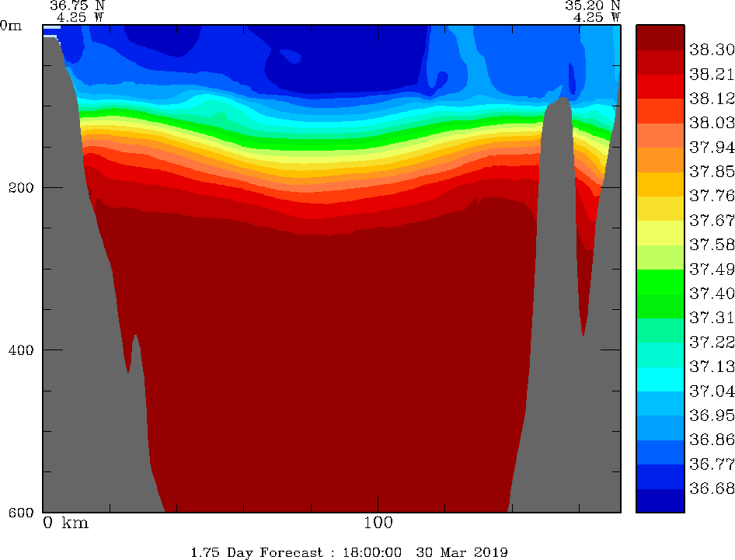Select the bright green swatch between 37.40 and 37.49
The image size is (735, 560).
point(660,280)
